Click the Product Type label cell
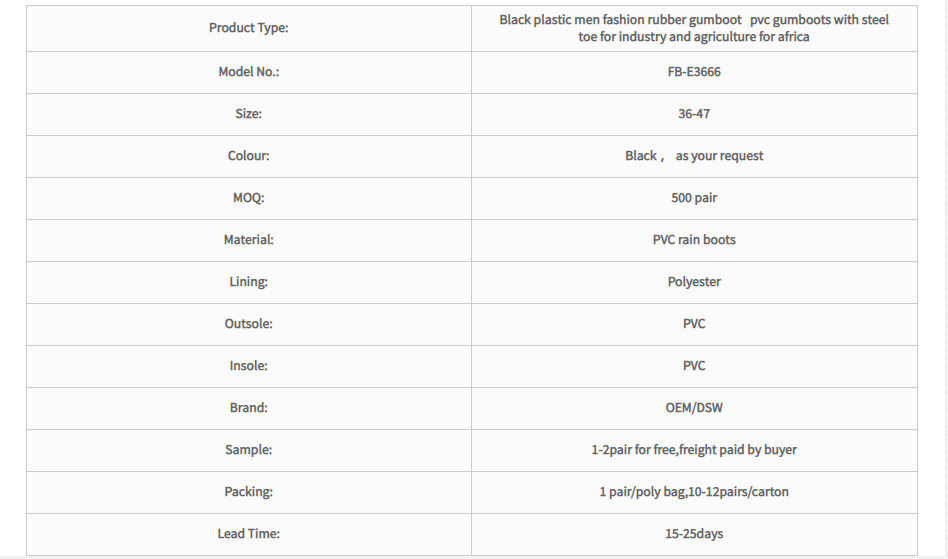This screenshot has width=948, height=559. coord(248,28)
